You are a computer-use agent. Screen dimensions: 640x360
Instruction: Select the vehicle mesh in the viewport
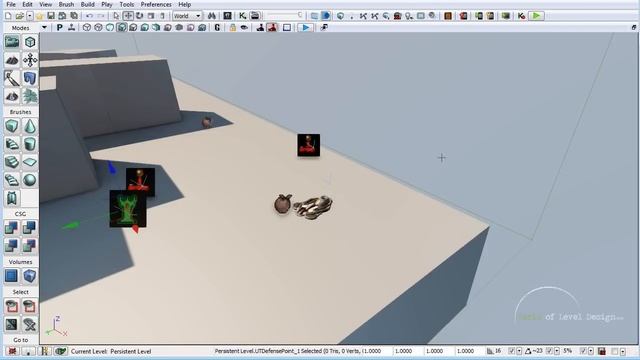(x=313, y=207)
